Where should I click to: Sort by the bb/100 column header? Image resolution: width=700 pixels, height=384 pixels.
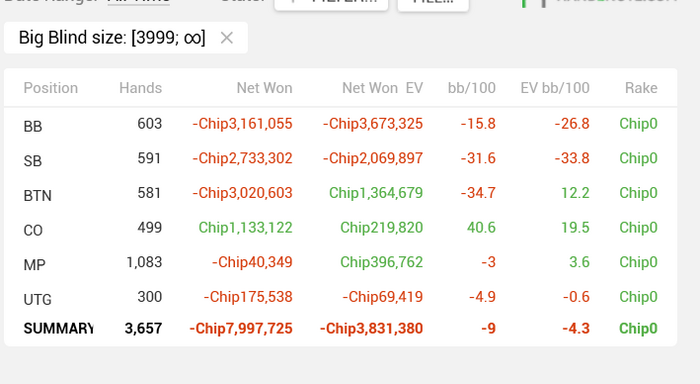(471, 88)
